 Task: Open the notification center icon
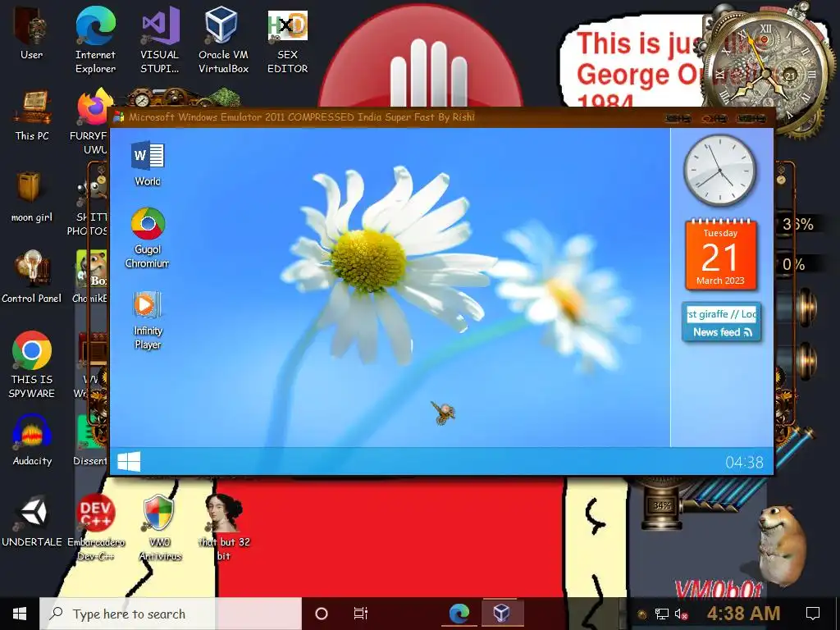click(x=813, y=614)
